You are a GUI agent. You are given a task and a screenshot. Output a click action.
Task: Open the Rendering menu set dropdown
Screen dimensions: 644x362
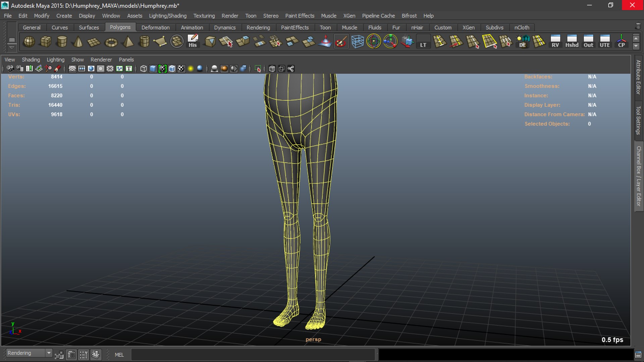(29, 353)
